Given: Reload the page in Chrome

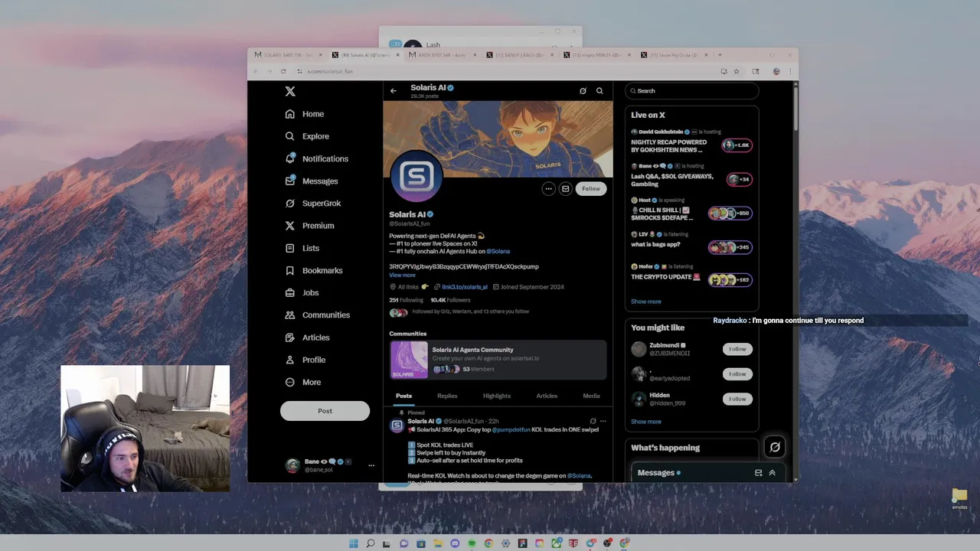Looking at the screenshot, I should (283, 71).
